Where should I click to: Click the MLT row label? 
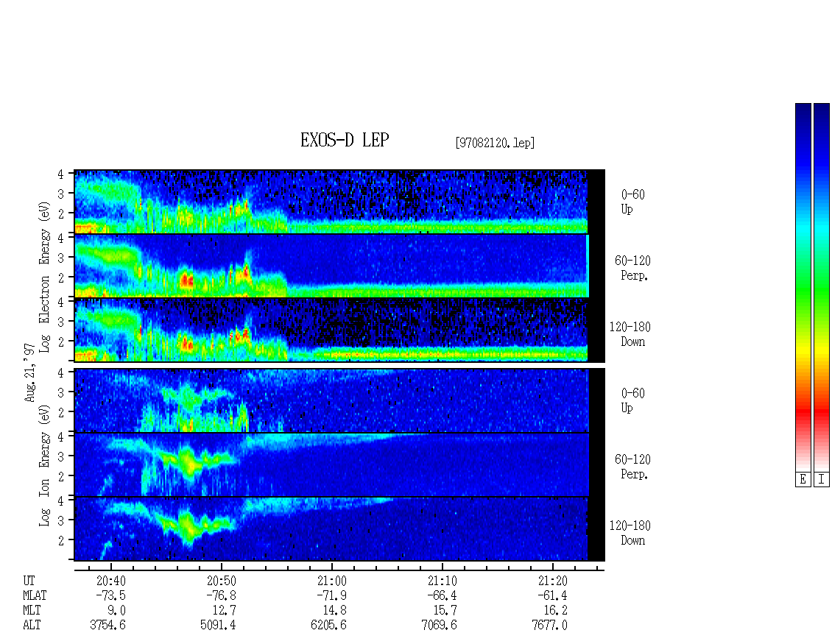click(32, 611)
